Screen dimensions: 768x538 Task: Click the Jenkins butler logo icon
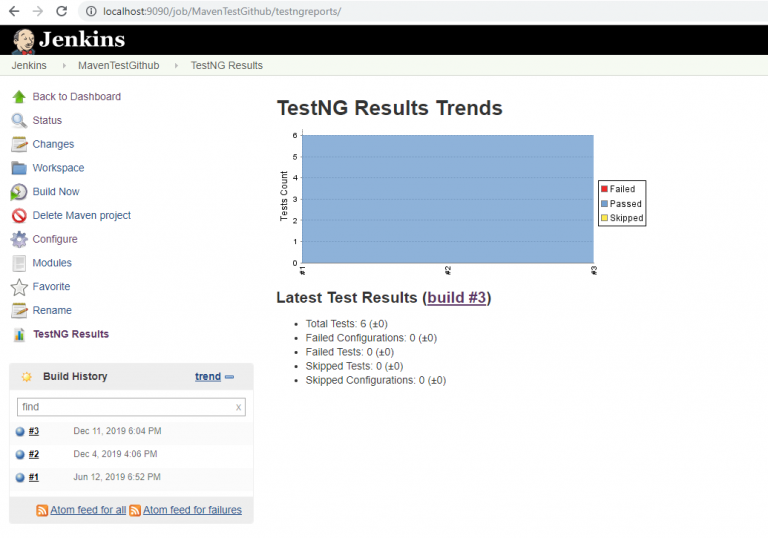[x=24, y=41]
